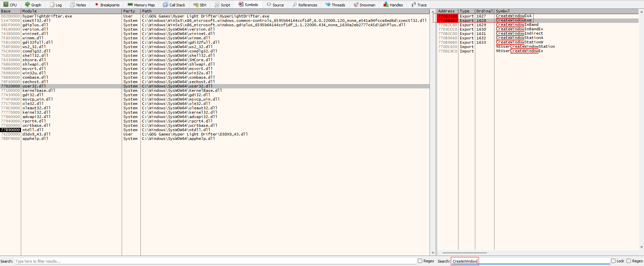Click the Graph tab icon
The image size is (644, 266).
(28, 5)
